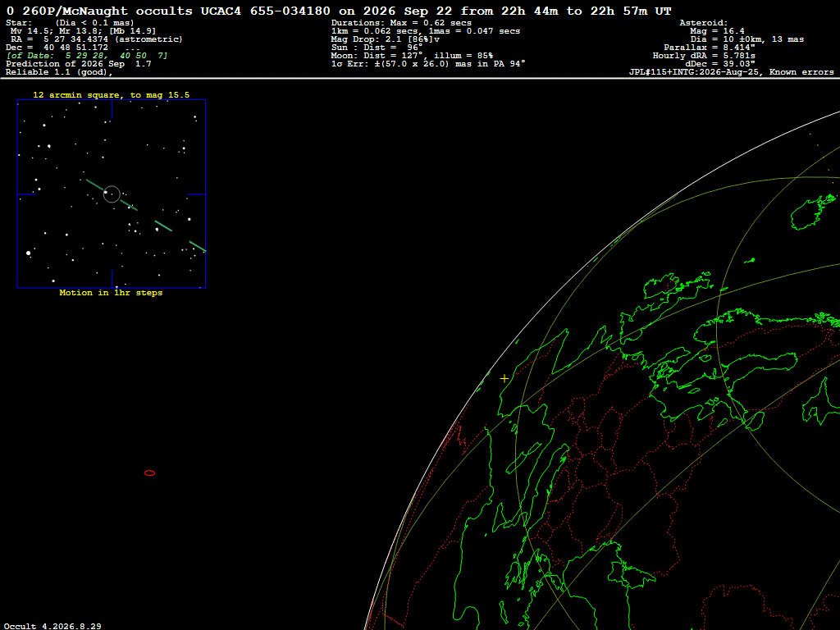Click the 'Motion in 1hr steps' label
The width and height of the screenshot is (840, 630).
click(111, 293)
